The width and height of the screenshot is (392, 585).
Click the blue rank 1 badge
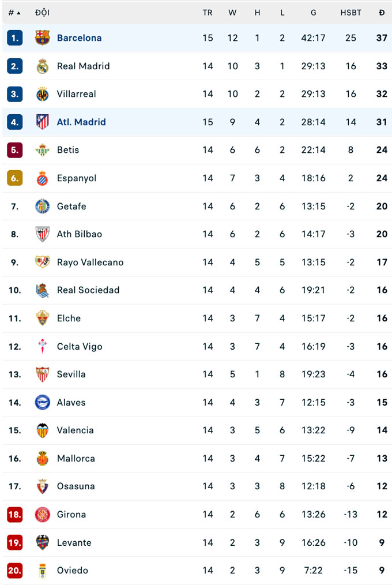click(15, 38)
